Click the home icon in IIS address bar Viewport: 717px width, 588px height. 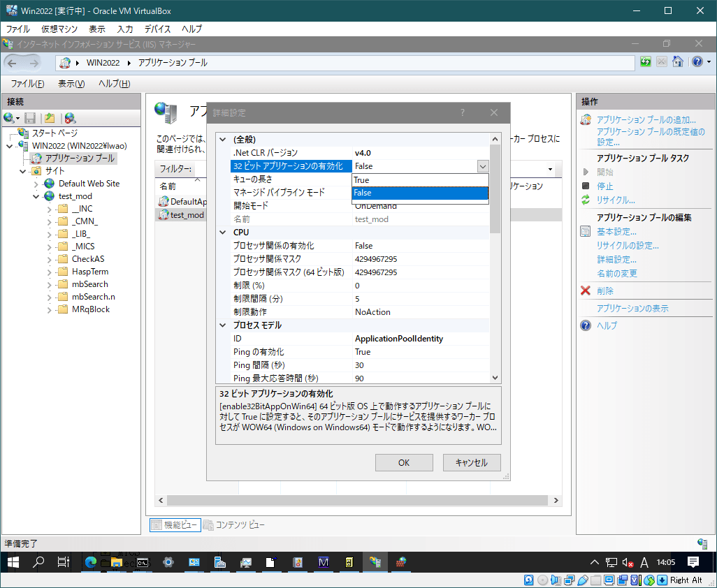click(678, 62)
